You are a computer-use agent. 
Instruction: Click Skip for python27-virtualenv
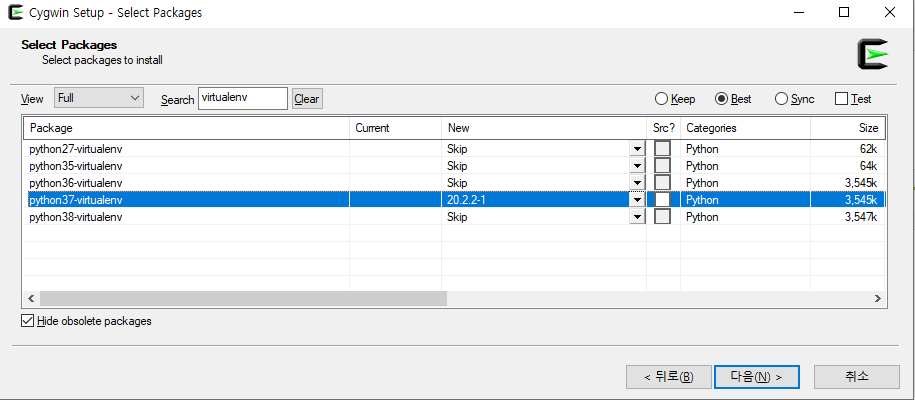458,149
